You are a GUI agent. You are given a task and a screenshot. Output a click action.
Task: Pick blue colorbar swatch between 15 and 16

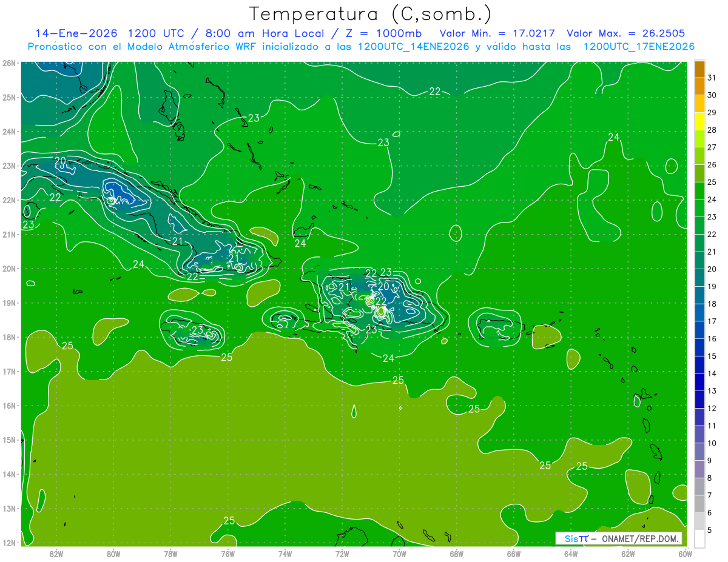click(x=699, y=347)
